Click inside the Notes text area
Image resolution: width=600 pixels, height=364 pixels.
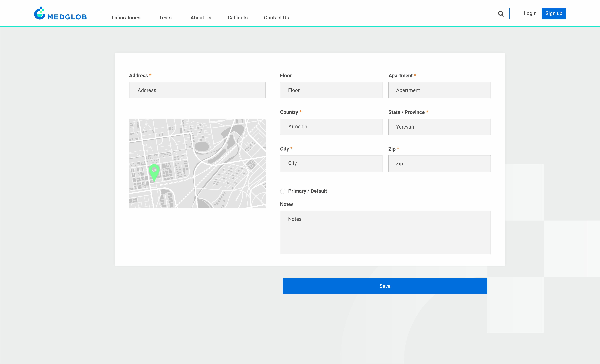(x=385, y=232)
